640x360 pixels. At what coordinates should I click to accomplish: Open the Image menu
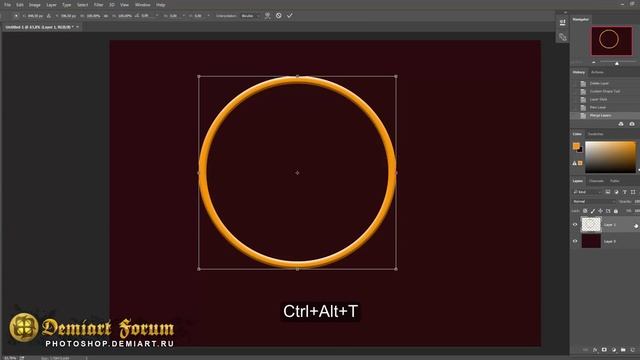click(x=35, y=5)
